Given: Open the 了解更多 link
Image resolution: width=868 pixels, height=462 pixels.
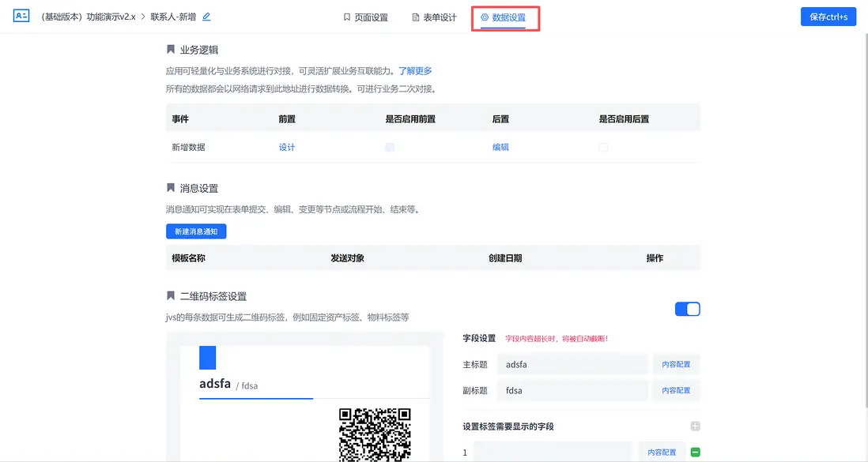Looking at the screenshot, I should pyautogui.click(x=415, y=71).
